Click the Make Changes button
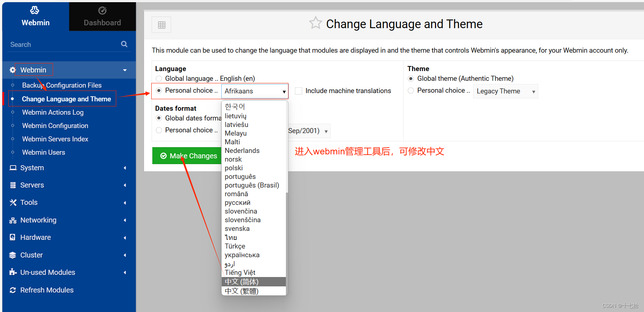The image size is (644, 312). pyautogui.click(x=187, y=156)
